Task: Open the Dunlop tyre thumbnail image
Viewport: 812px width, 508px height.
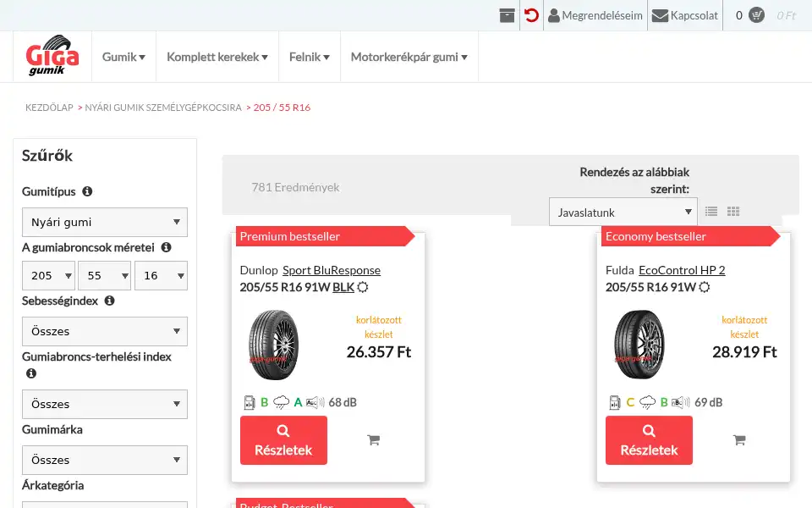Action: click(273, 345)
